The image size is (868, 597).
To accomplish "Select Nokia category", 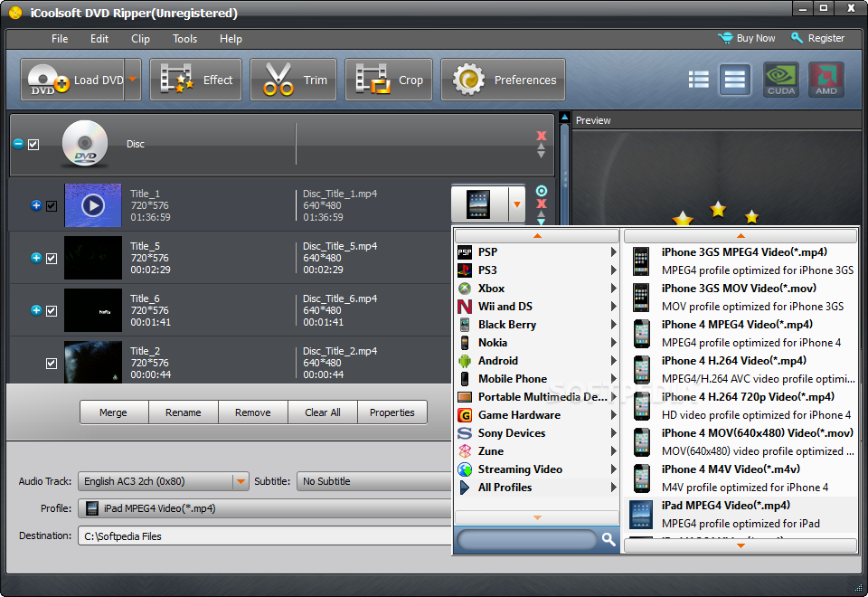I will [x=536, y=343].
